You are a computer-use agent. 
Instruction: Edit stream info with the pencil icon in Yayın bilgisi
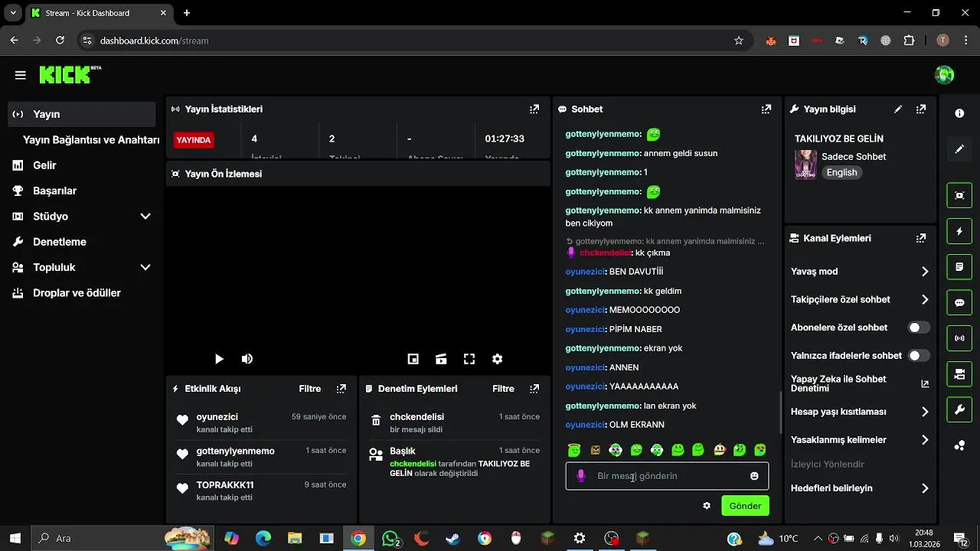click(x=898, y=109)
